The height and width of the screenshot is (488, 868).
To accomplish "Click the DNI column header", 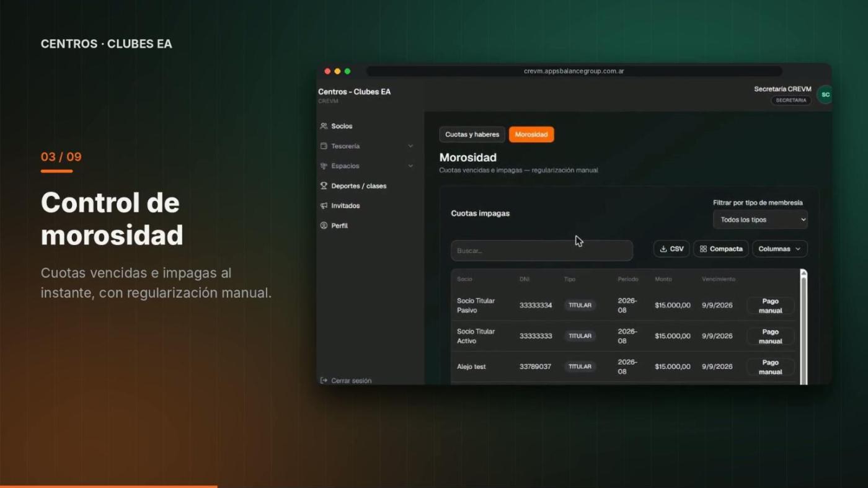I will [x=525, y=279].
